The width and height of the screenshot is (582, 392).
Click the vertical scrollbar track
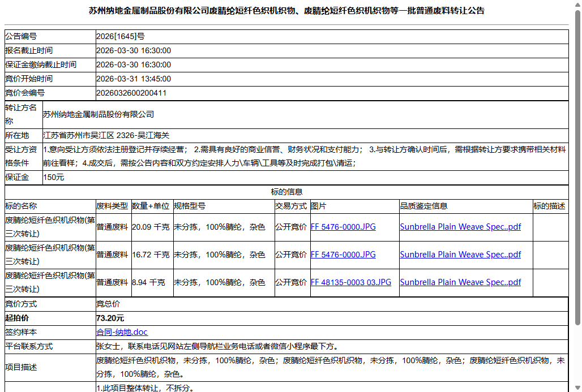click(x=577, y=226)
